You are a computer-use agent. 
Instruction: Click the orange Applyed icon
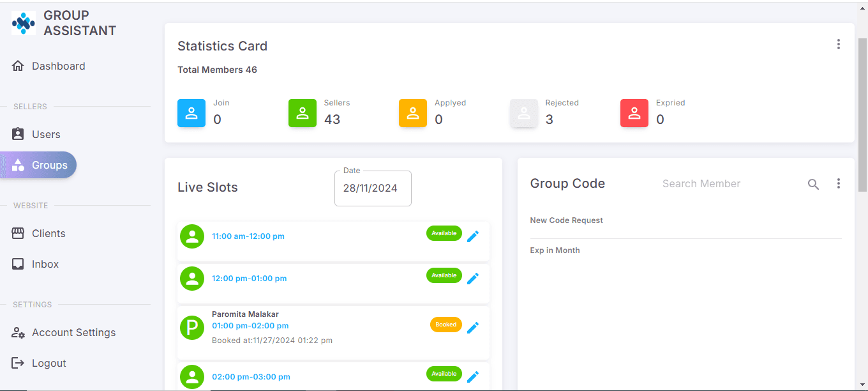pos(413,113)
